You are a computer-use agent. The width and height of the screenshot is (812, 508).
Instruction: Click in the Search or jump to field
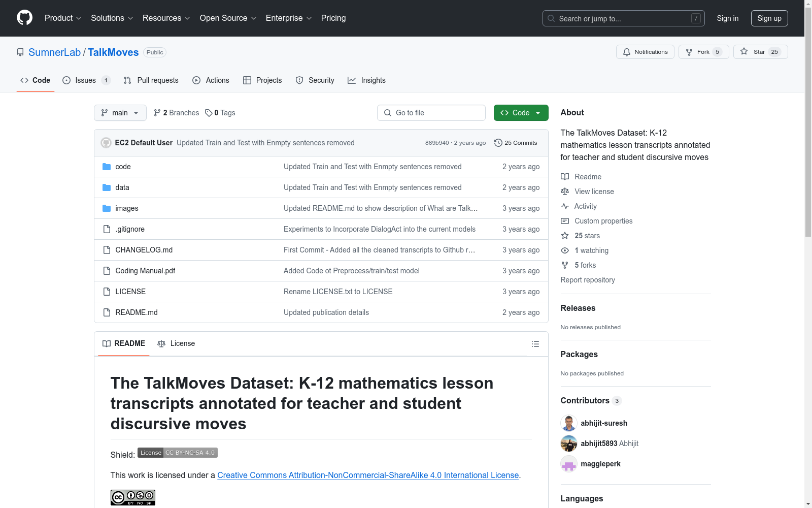[x=623, y=18]
